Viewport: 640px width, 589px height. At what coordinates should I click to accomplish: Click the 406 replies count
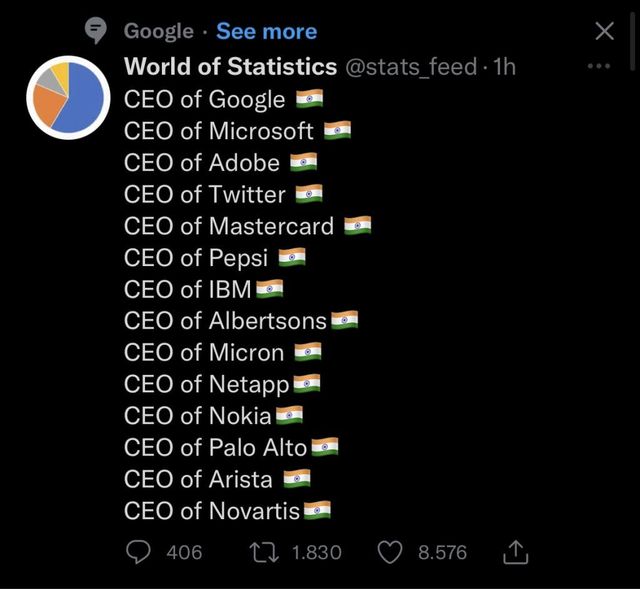184,552
